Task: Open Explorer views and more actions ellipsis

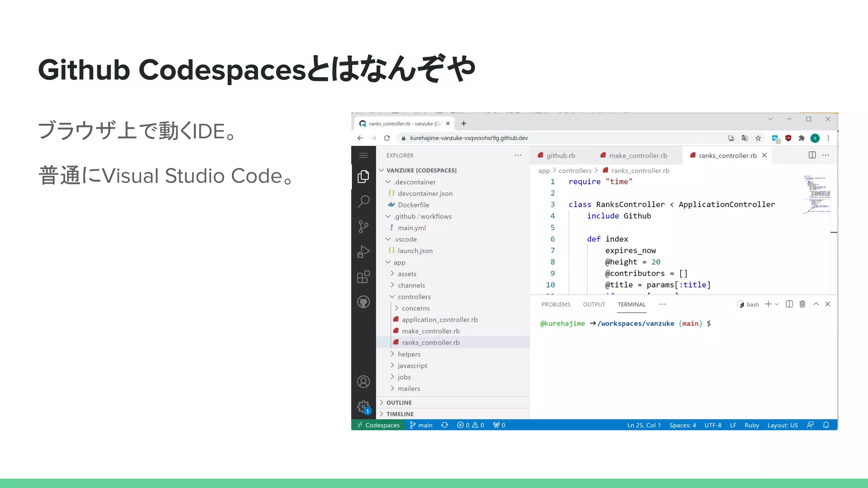Action: pyautogui.click(x=518, y=155)
